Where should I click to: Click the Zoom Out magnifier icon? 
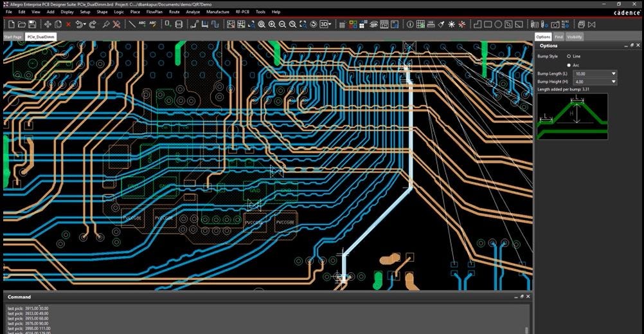(282, 24)
